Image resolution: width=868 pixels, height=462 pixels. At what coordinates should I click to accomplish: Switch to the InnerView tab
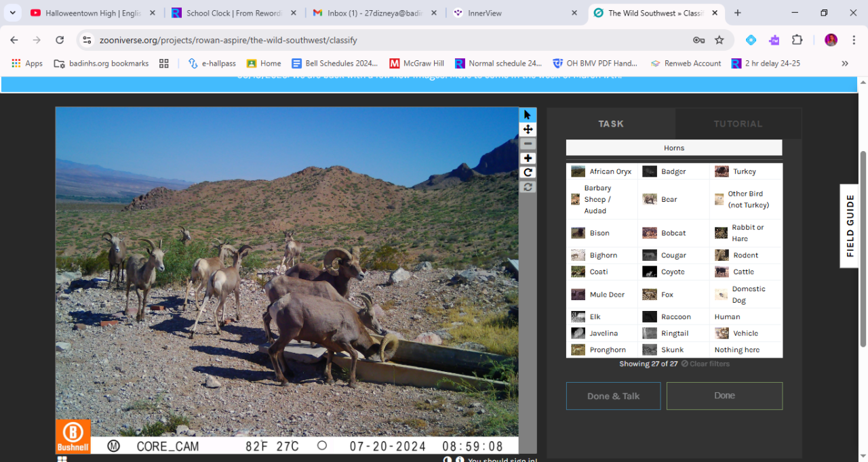(516, 13)
